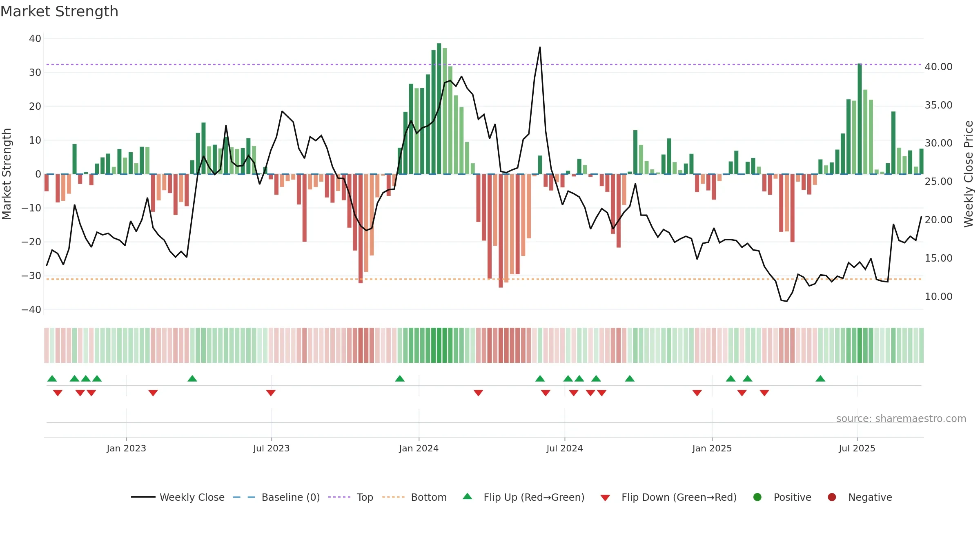
Task: Click the Market Strength chart title
Action: [x=59, y=11]
